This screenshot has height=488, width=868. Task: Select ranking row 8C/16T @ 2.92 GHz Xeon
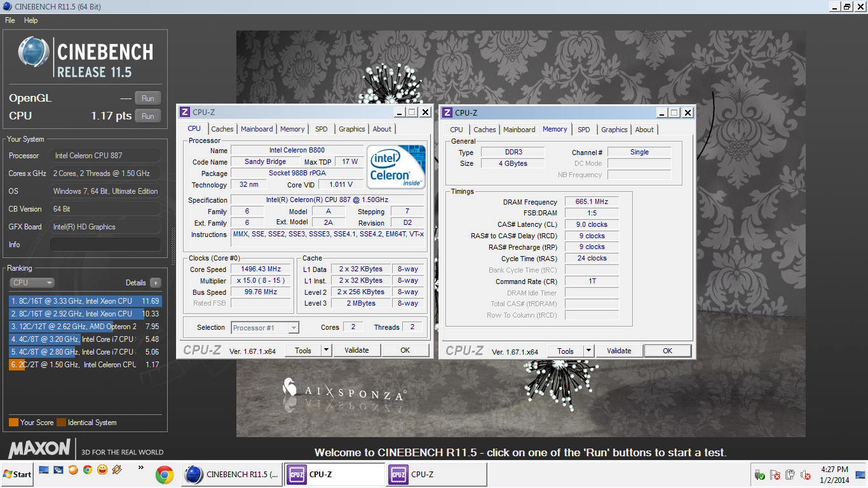tap(85, 314)
